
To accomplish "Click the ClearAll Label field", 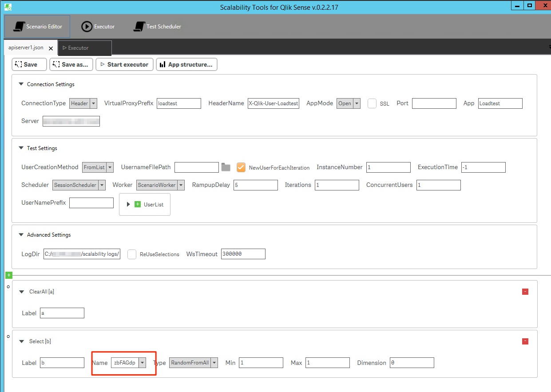I will click(62, 313).
